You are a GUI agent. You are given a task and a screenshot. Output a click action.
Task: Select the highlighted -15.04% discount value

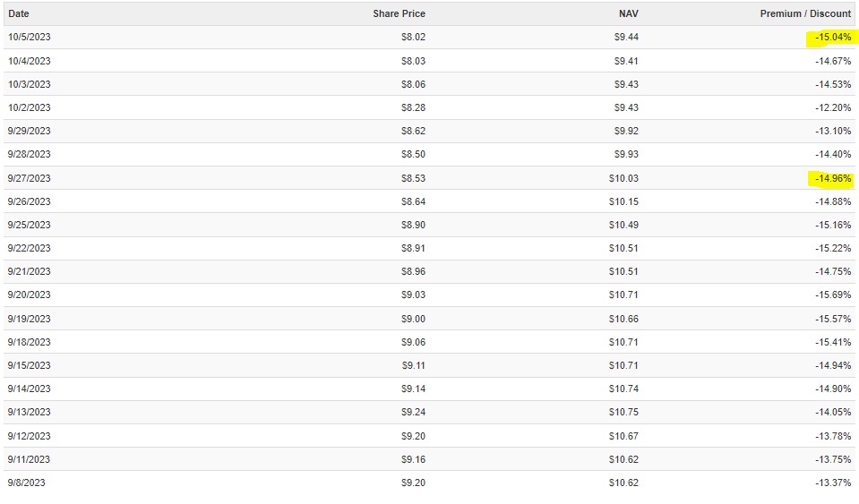click(x=833, y=38)
